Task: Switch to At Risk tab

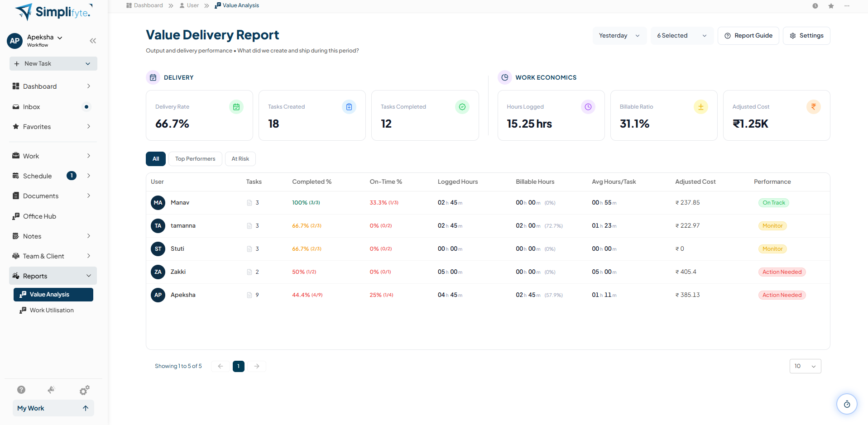Action: 240,159
